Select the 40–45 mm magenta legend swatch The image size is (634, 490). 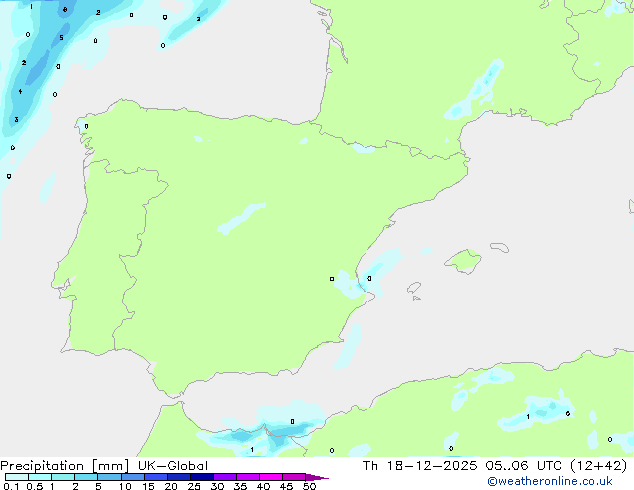[271, 477]
